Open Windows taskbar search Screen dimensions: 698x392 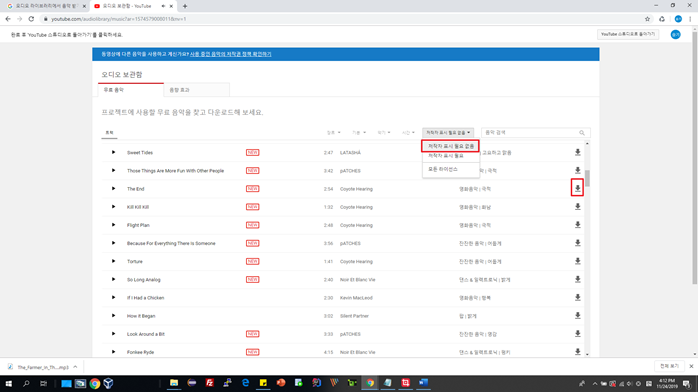point(26,383)
